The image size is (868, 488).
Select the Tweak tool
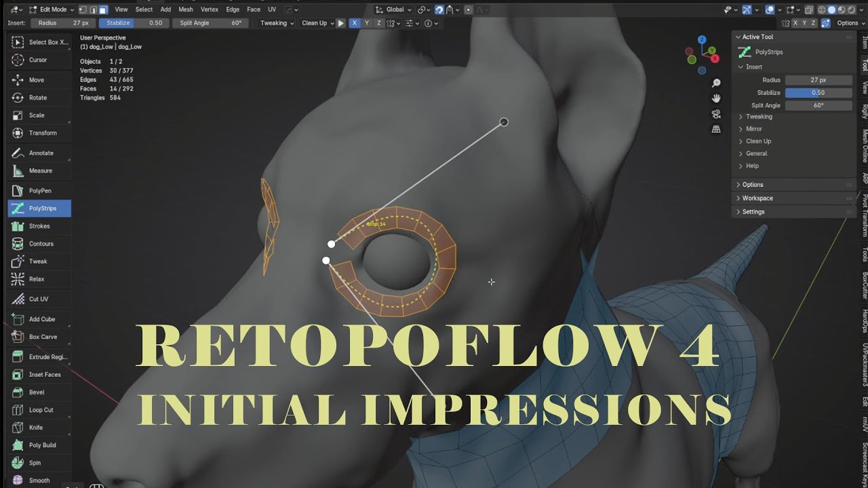point(39,262)
